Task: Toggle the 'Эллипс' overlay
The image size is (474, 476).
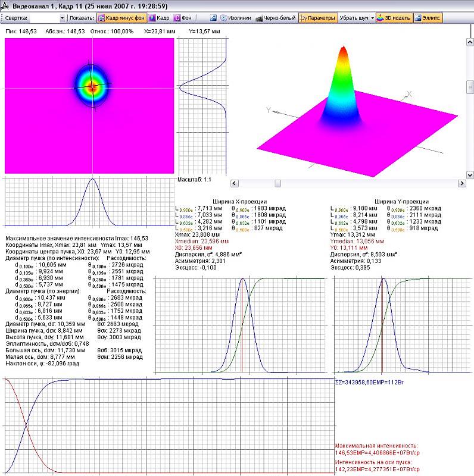Action: (428, 18)
